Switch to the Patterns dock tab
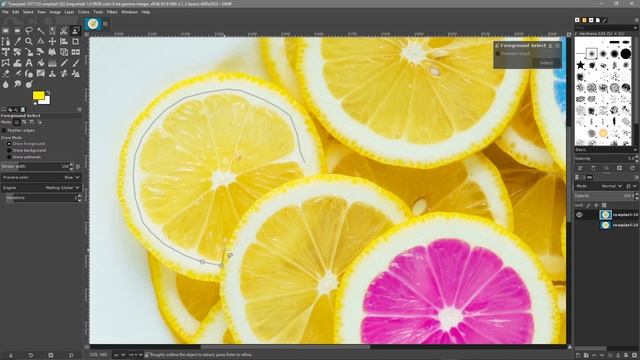The image size is (640, 360). (584, 20)
